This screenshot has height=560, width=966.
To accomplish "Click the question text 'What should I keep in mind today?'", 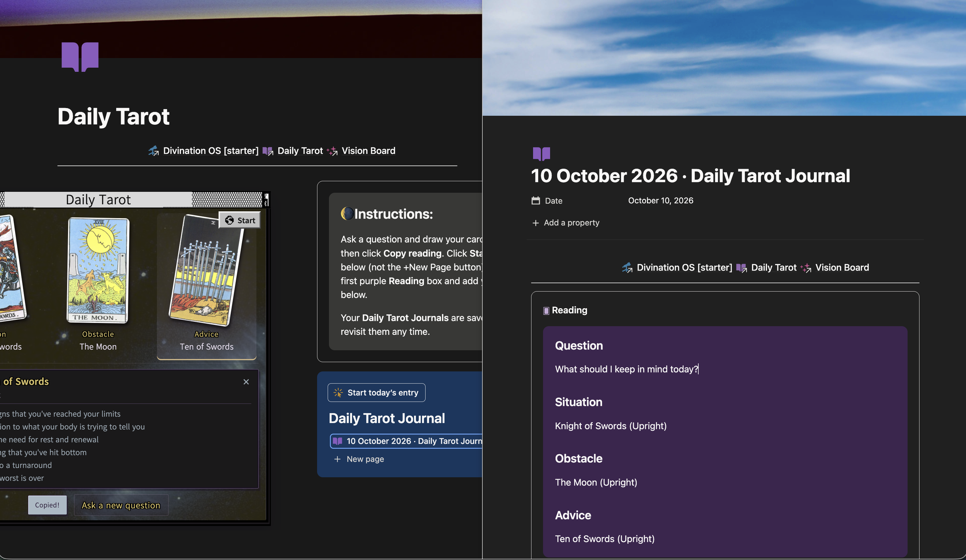I will [626, 369].
